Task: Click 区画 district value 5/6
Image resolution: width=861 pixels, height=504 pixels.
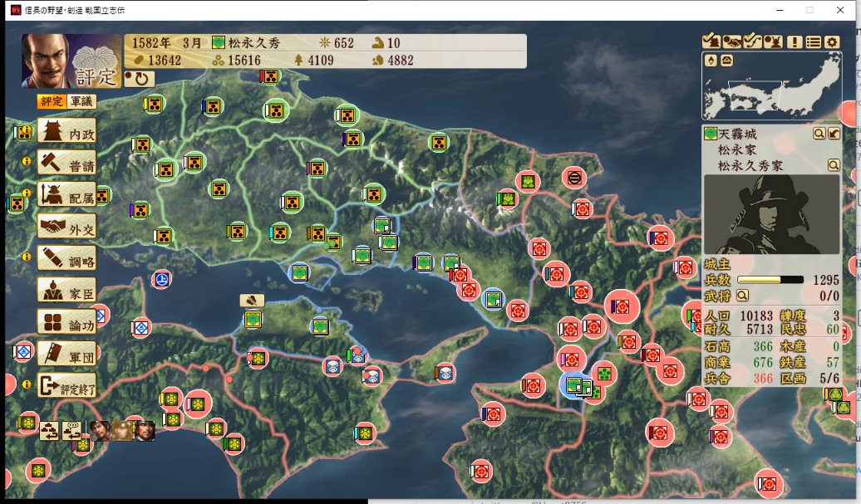Action: [829, 379]
